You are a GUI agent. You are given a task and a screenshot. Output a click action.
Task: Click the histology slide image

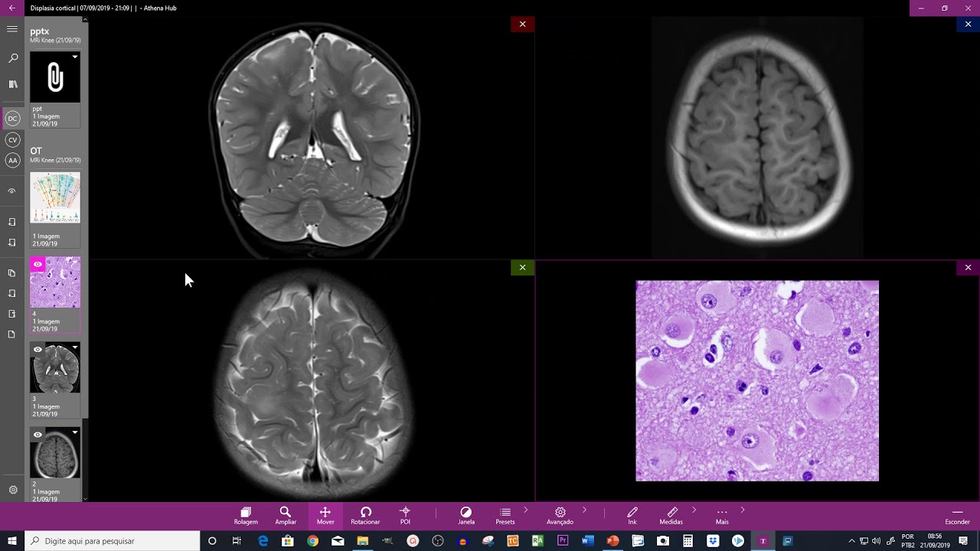[x=757, y=380]
